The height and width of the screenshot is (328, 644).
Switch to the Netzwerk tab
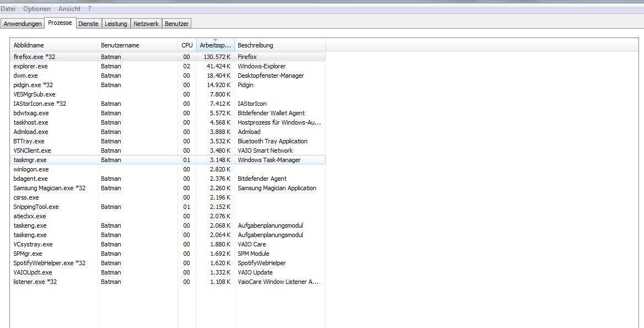pos(146,24)
